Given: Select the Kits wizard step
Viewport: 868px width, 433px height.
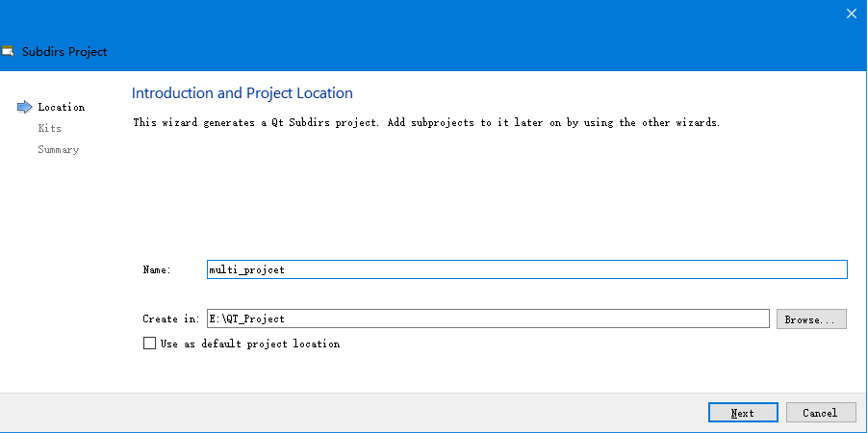Looking at the screenshot, I should (50, 128).
